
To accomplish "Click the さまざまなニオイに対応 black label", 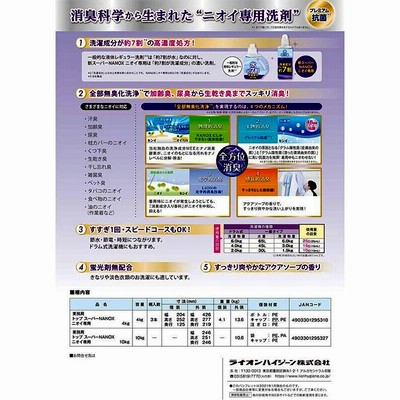I will tap(106, 107).
